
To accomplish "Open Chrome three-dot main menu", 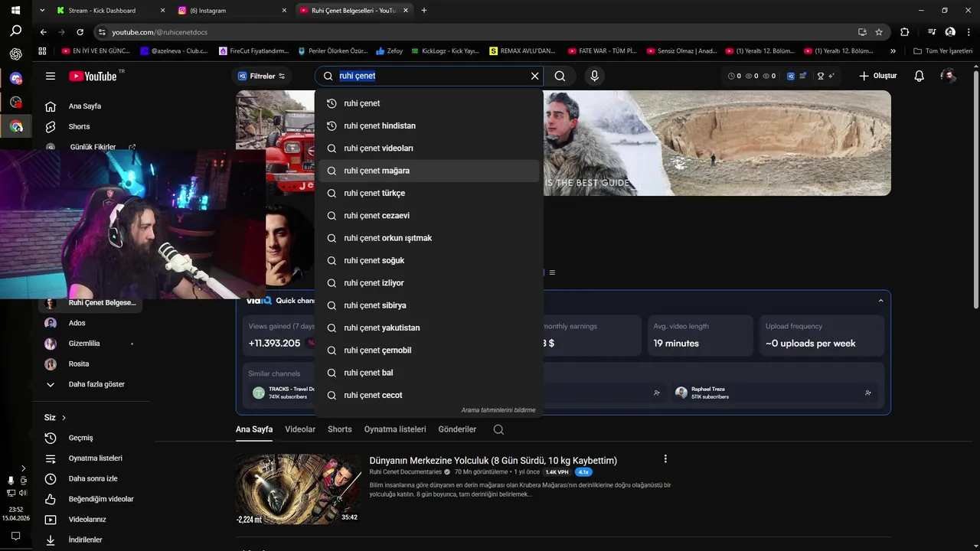I will (x=969, y=32).
